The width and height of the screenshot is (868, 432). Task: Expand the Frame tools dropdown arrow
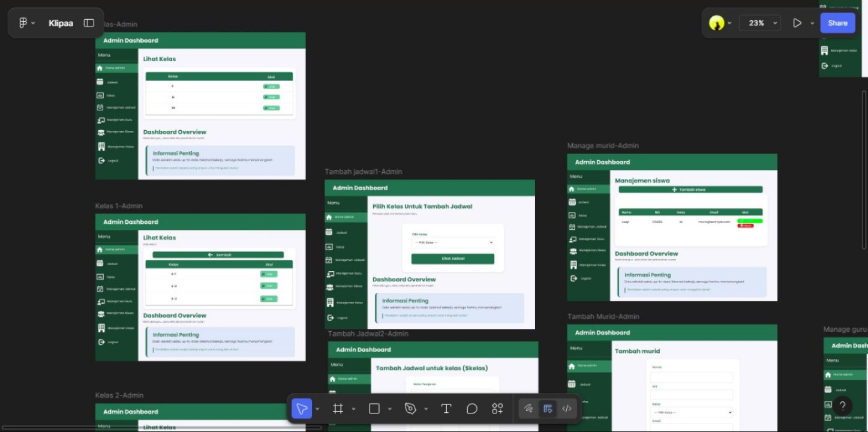pyautogui.click(x=353, y=409)
